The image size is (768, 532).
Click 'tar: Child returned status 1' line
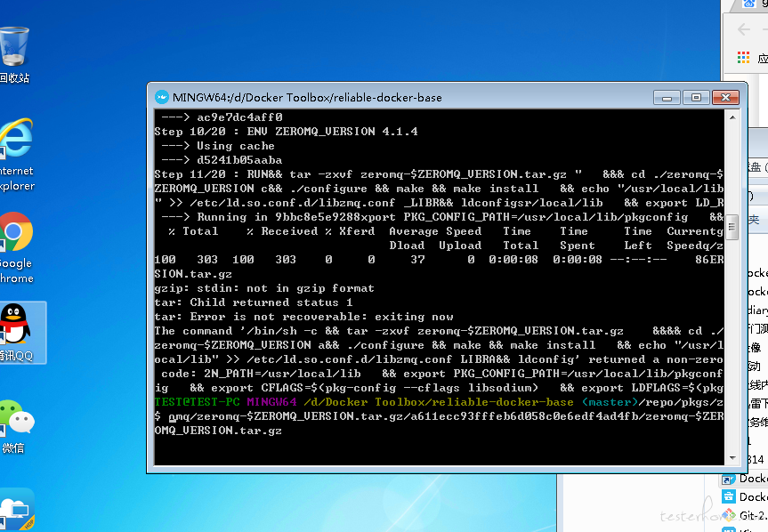pos(254,302)
